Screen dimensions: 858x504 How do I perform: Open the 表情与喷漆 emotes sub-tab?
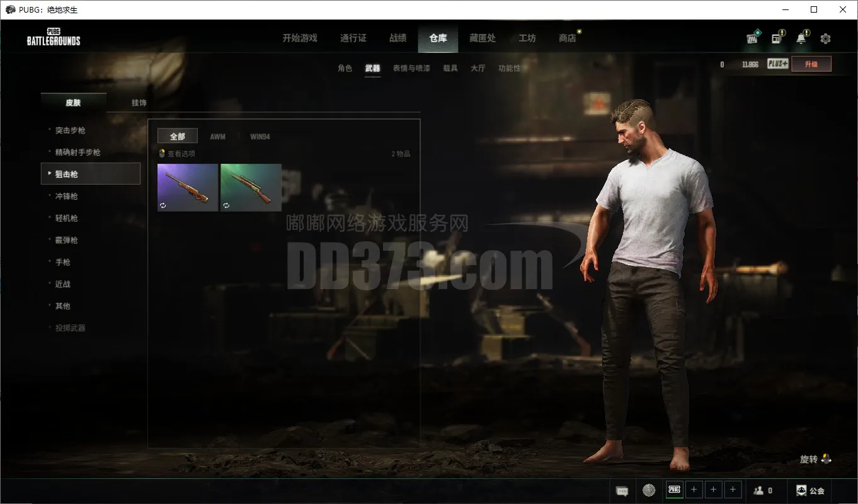(411, 68)
